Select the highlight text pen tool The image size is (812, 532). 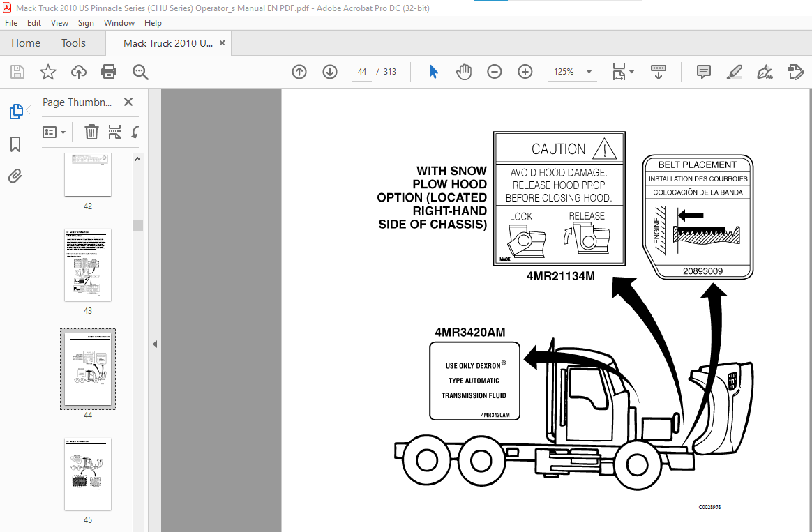(x=734, y=71)
